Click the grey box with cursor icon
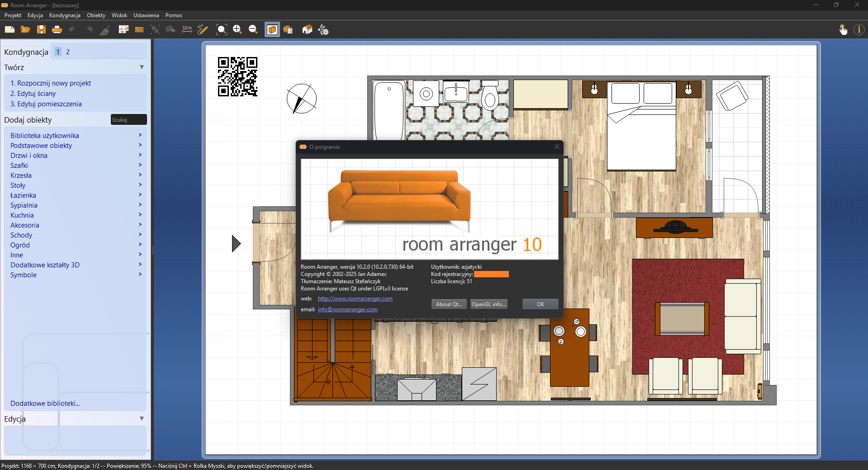Image resolution: width=868 pixels, height=470 pixels. point(171,30)
